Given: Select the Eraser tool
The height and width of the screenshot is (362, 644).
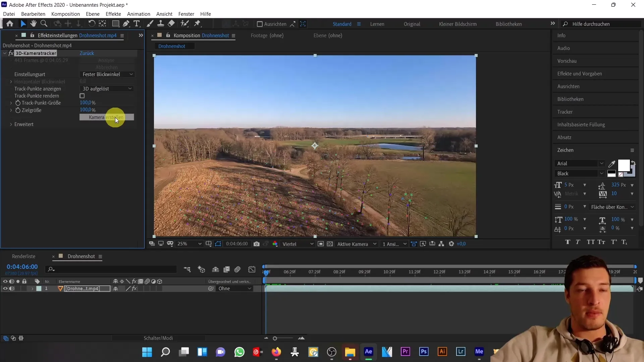Looking at the screenshot, I should (171, 24).
